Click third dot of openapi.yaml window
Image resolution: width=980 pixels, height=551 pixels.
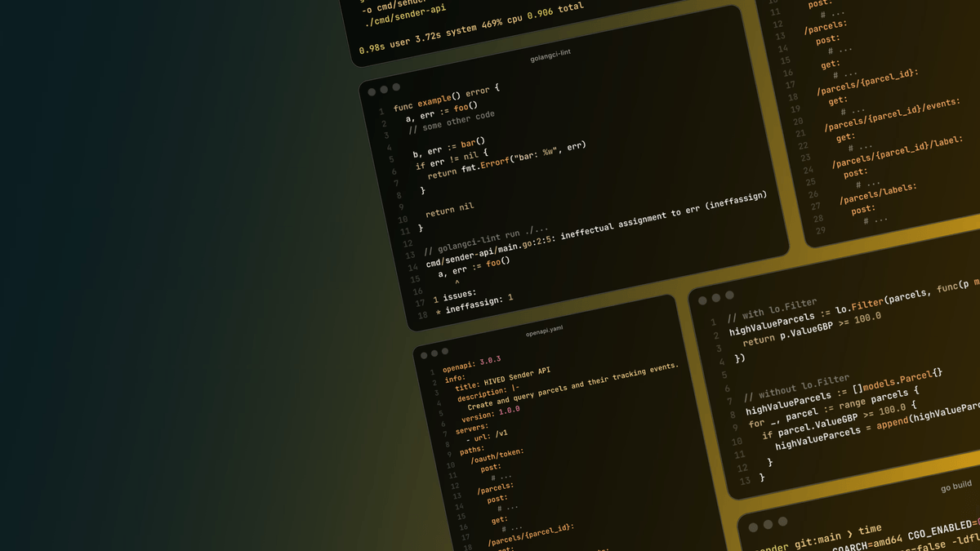click(445, 351)
